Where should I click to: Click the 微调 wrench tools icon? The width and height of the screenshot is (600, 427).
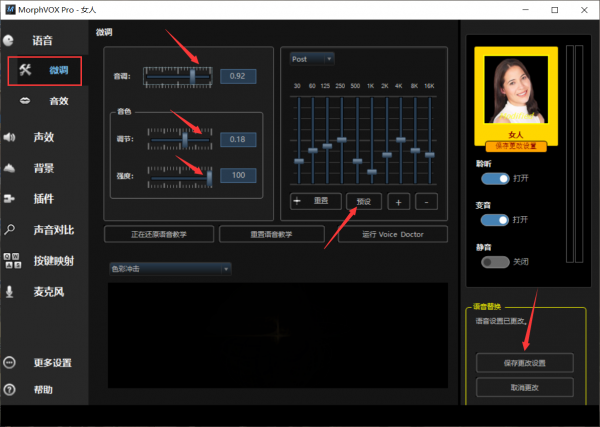[x=25, y=70]
